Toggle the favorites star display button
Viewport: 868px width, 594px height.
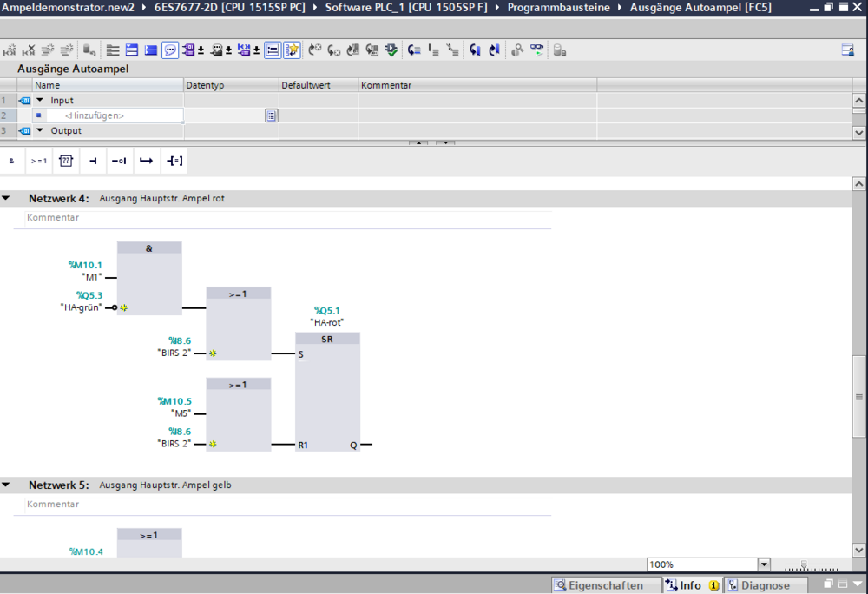pyautogui.click(x=292, y=50)
